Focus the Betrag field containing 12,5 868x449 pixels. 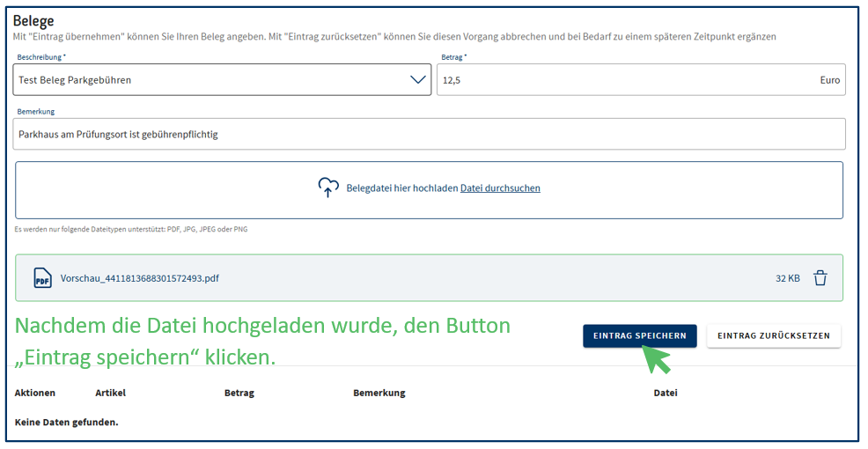click(x=625, y=80)
